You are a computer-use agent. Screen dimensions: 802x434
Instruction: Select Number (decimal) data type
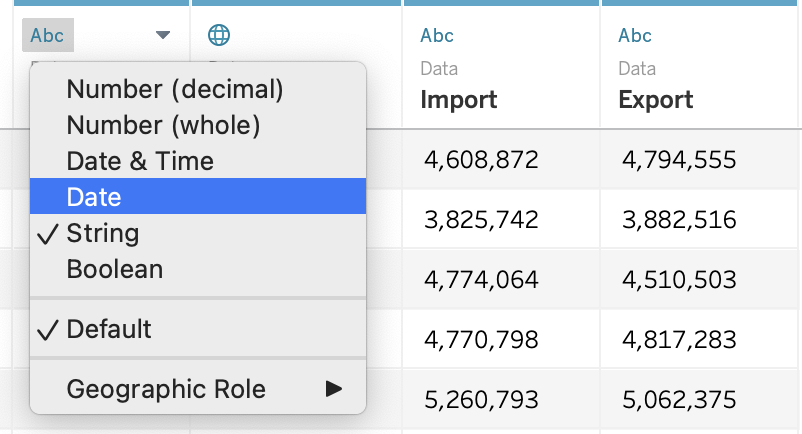coord(175,89)
